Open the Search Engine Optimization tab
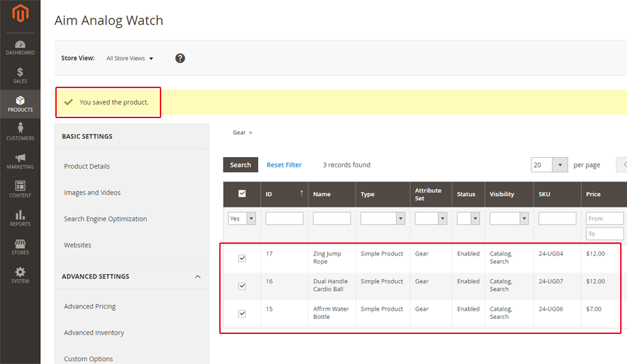Viewport: 627px width, 364px height. point(106,219)
